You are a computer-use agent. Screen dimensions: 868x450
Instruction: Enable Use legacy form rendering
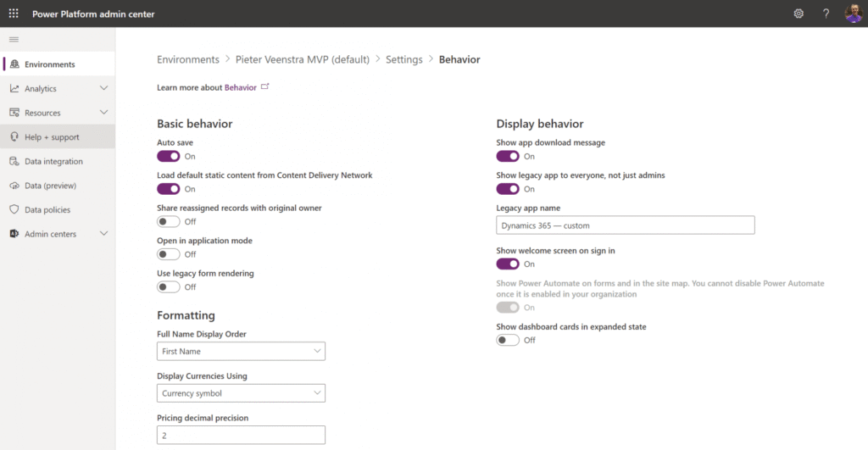pyautogui.click(x=169, y=286)
